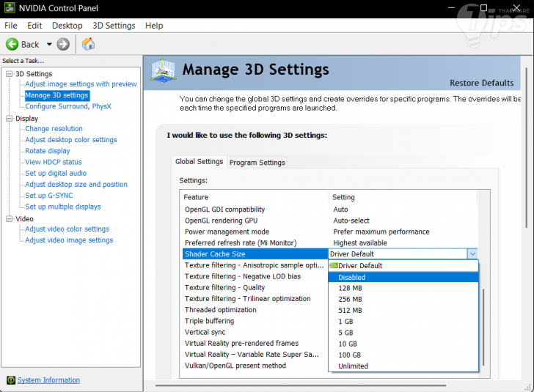The height and width of the screenshot is (392, 534).
Task: Choose 128 MB shader cache size
Action: (x=403, y=288)
